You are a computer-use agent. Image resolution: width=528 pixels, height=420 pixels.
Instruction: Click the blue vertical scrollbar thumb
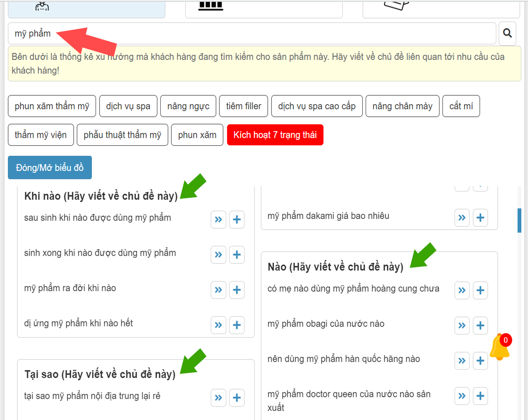pyautogui.click(x=519, y=220)
